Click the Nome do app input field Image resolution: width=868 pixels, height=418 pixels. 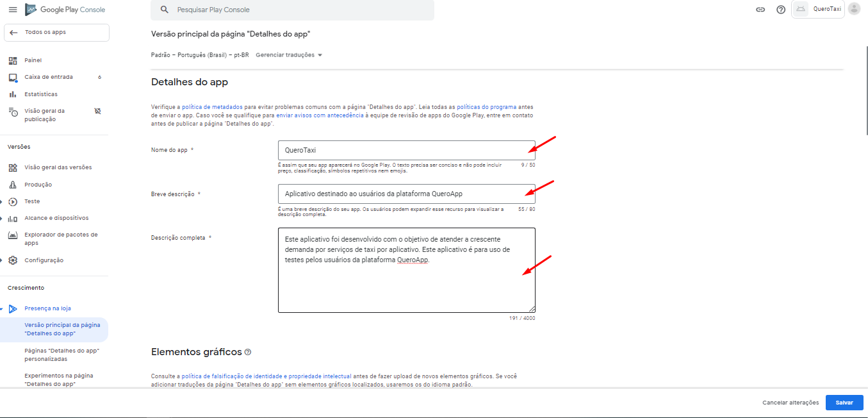(407, 150)
